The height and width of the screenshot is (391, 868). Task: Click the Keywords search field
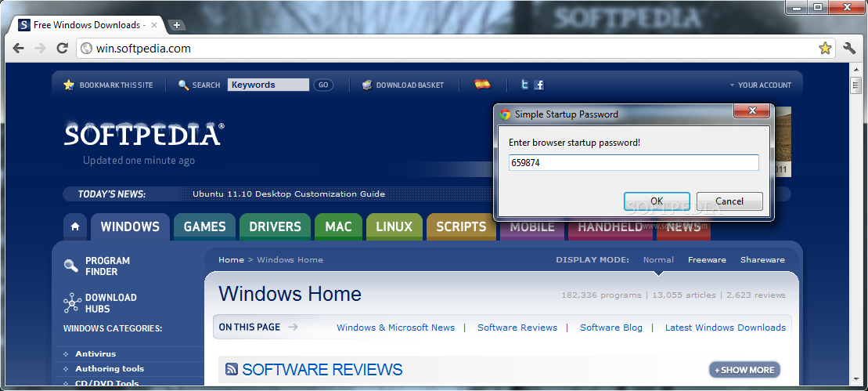(x=268, y=85)
